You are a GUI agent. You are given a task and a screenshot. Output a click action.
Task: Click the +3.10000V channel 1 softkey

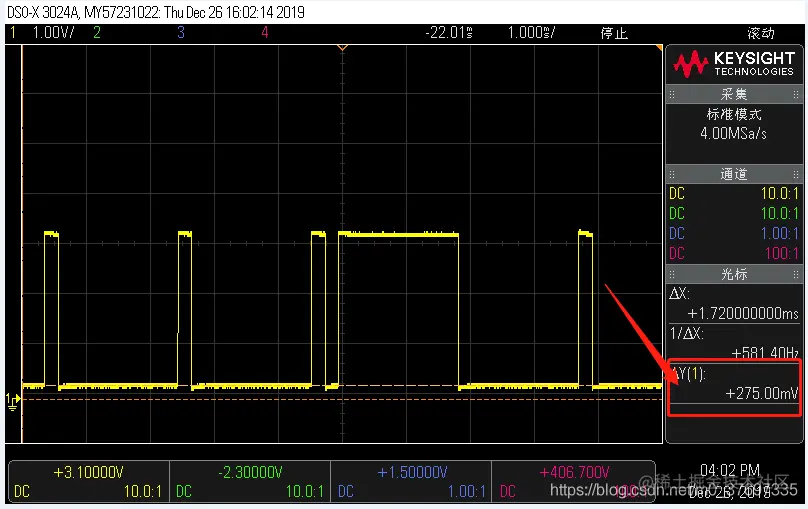point(89,482)
